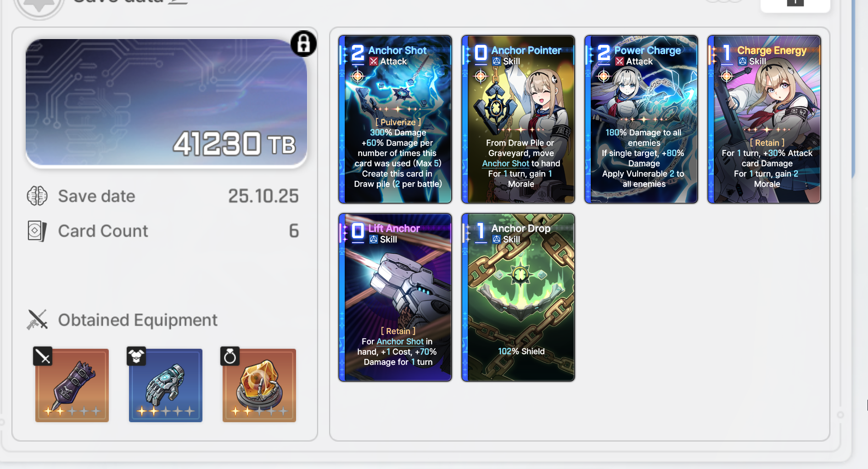The image size is (868, 469).
Task: Open the Anchor Drop shield card
Action: [x=518, y=297]
